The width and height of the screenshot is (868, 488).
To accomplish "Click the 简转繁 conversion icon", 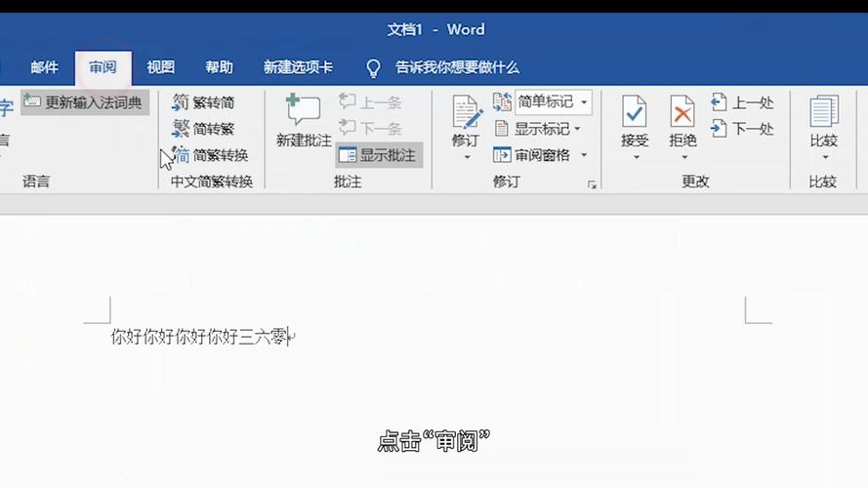I will pyautogui.click(x=181, y=129).
